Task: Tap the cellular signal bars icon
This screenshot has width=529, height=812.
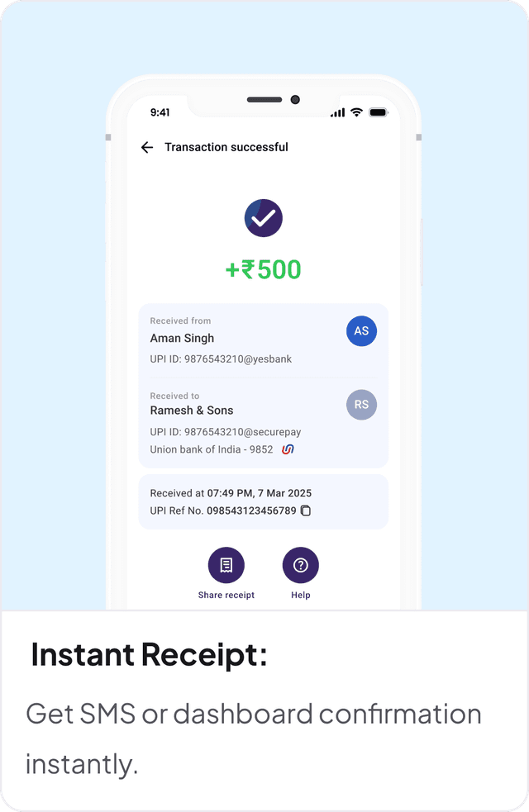Action: 338,112
